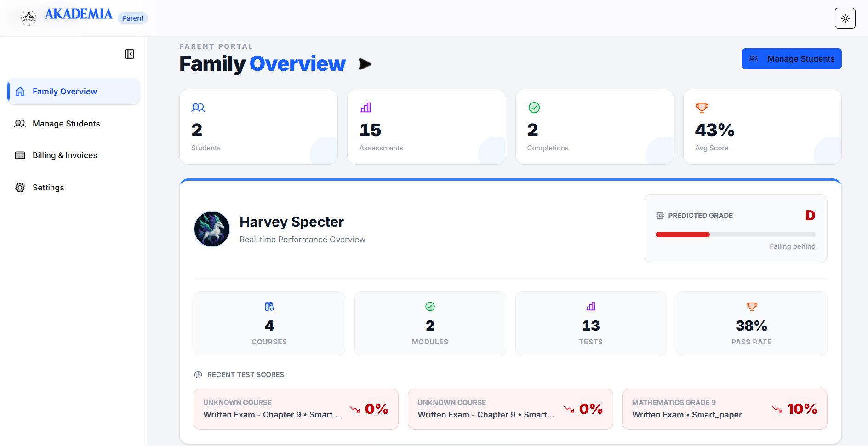Click the AKADEMIA logo emblem
868x446 pixels.
tap(29, 17)
